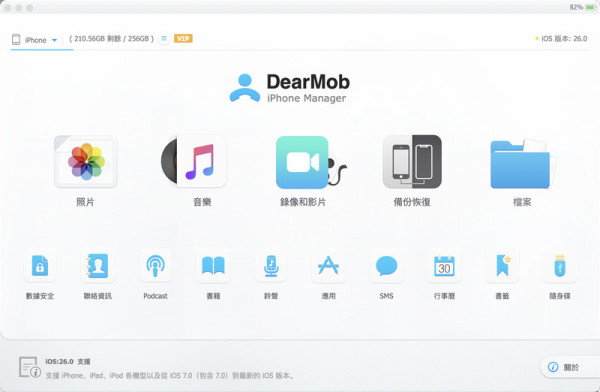Viewport: 600px width, 392px height.
Task: Open the Flash Drive (隨身碟) icon
Action: 560,265
